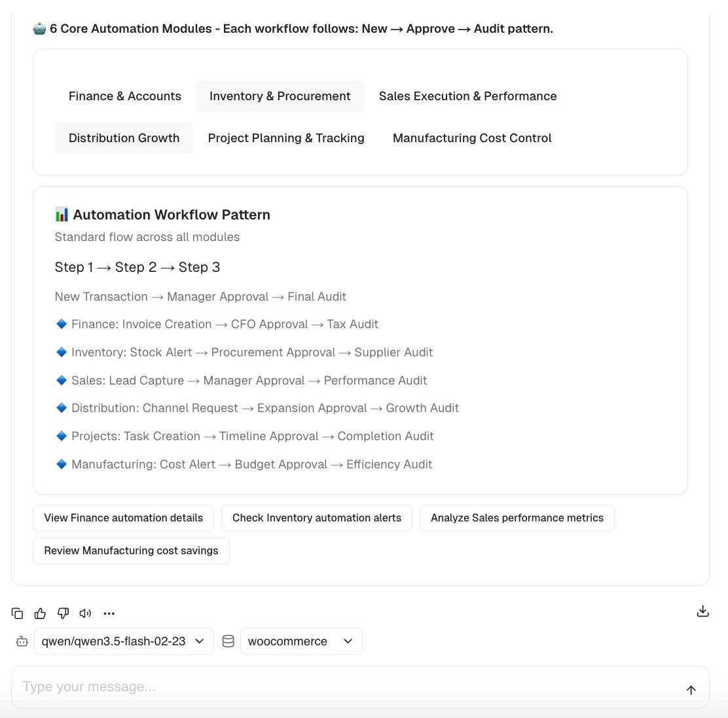Play the response with the read aloud icon
The image size is (728, 718).
tap(85, 613)
